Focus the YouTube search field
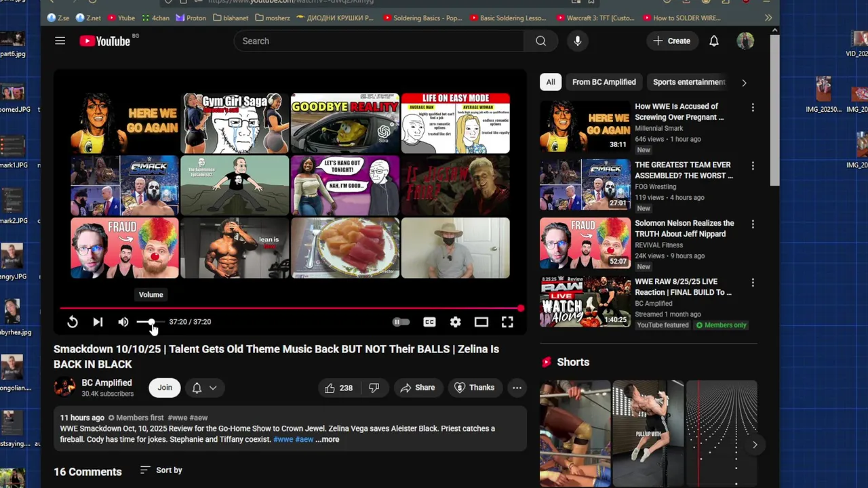Screen dimensions: 868x488 (x=378, y=41)
